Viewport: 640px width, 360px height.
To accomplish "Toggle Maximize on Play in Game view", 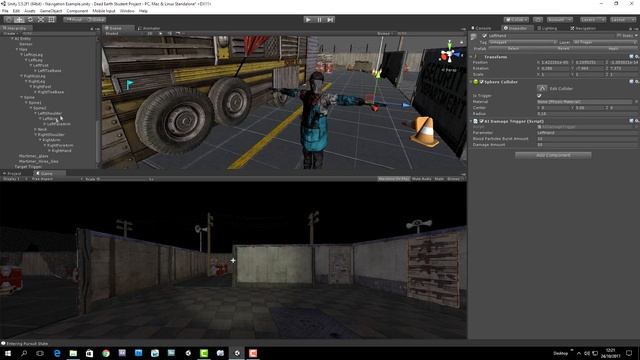I will point(393,179).
